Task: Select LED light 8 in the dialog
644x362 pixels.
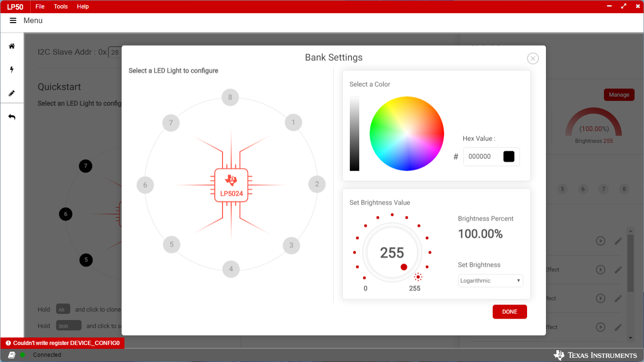Action: pyautogui.click(x=230, y=98)
